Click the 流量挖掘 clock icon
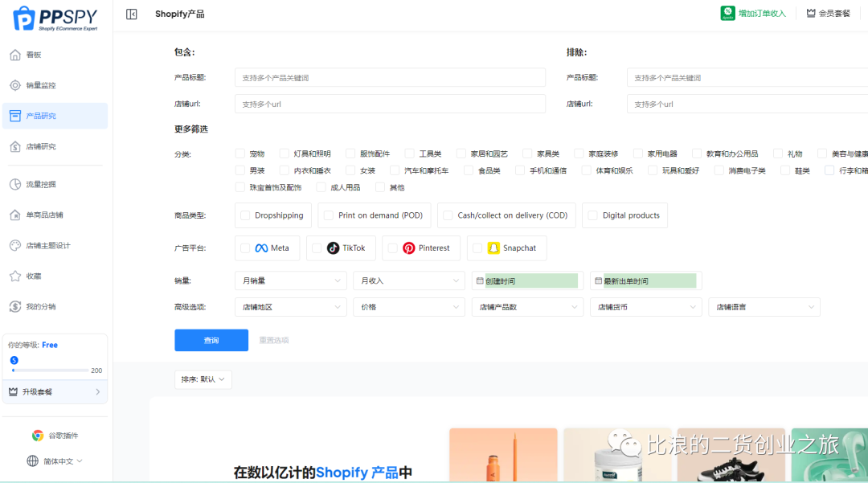 (15, 184)
